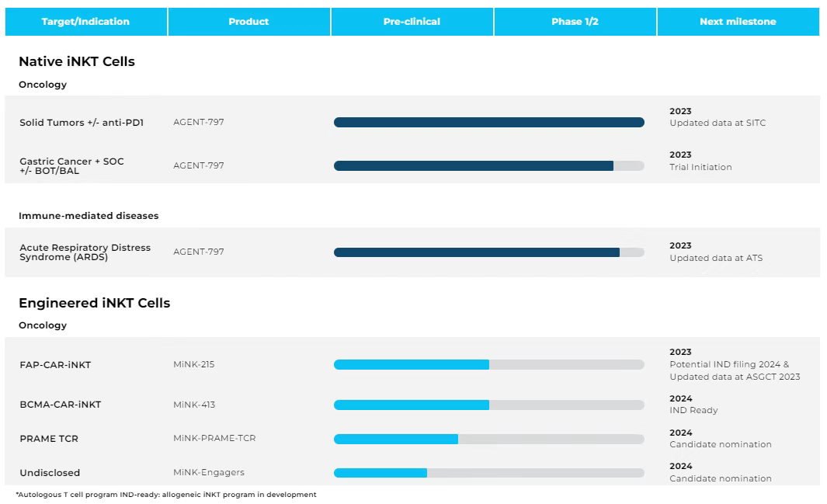Screen dimensions: 827x504
Task: Select the Phase 1/2 column header
Action: [575, 22]
